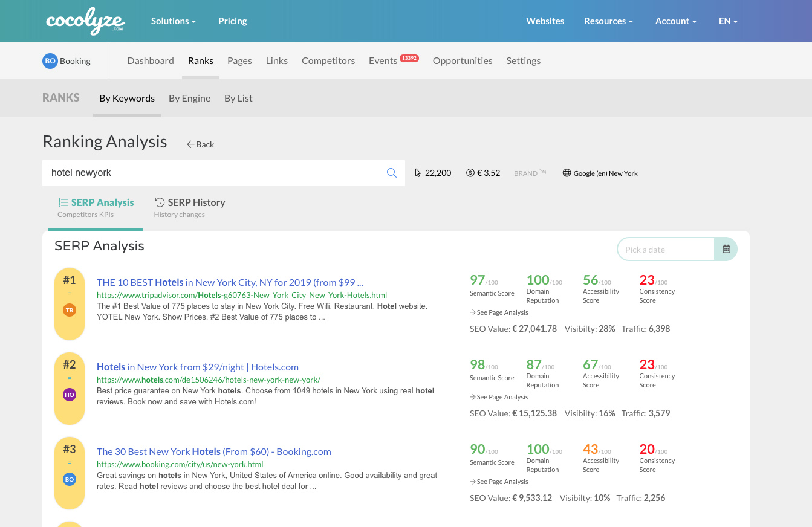Select the Ranks tab
This screenshot has width=812, height=527.
(201, 60)
